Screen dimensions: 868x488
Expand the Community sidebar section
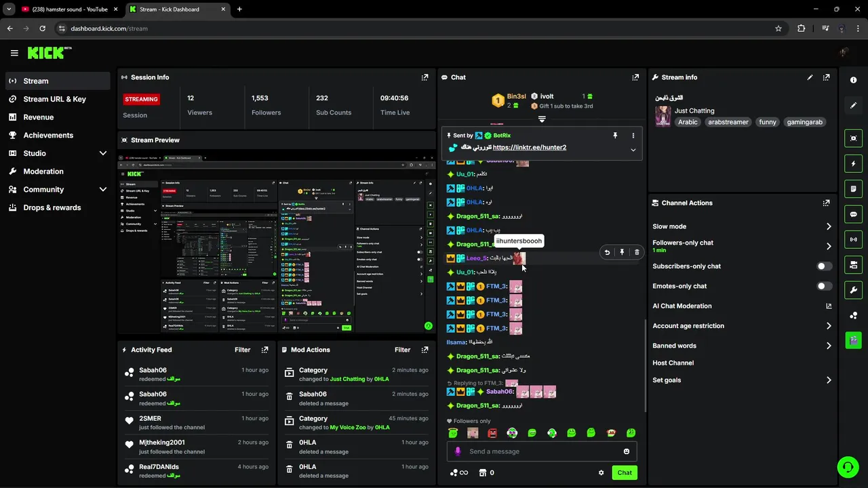click(x=103, y=190)
